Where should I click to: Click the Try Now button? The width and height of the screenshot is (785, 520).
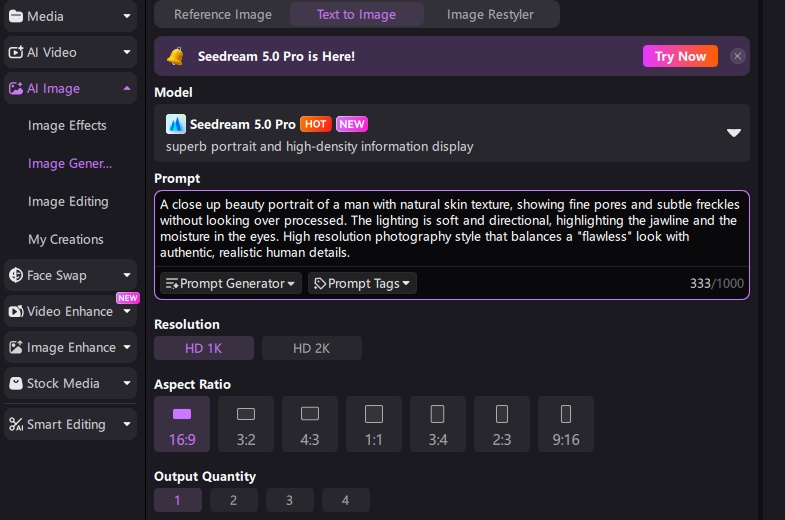680,56
